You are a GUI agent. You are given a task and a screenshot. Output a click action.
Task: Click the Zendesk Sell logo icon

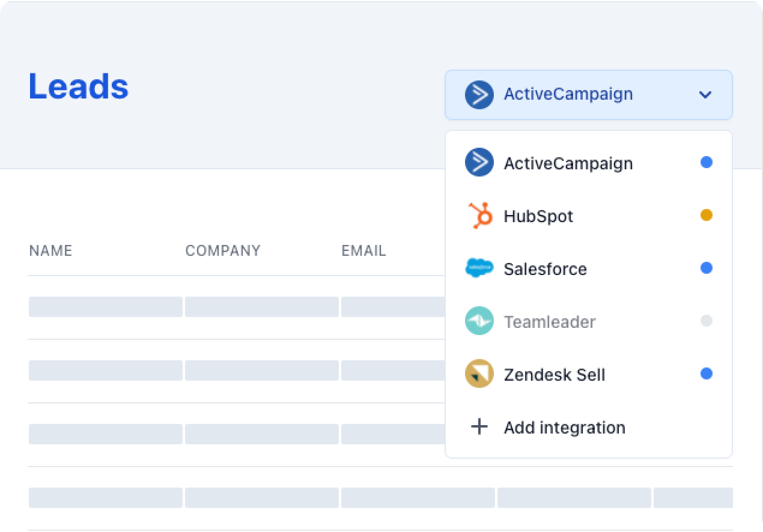tap(479, 374)
